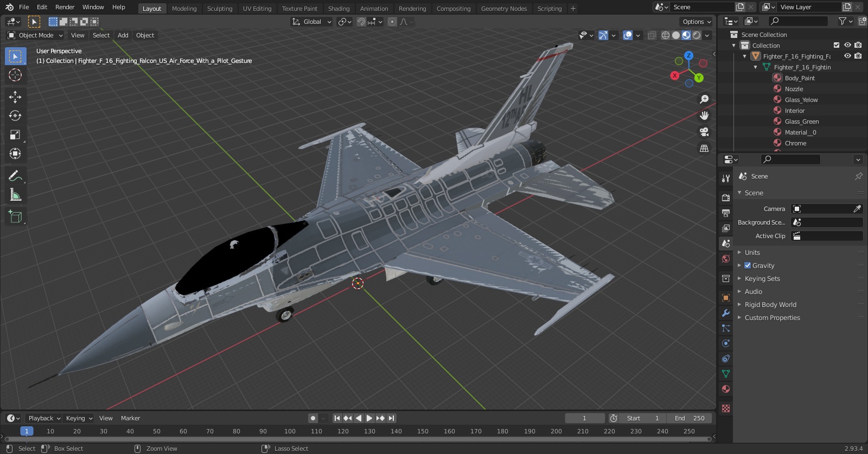Switch to rendered viewport shading
Image resolution: width=868 pixels, height=454 pixels.
coord(697,35)
